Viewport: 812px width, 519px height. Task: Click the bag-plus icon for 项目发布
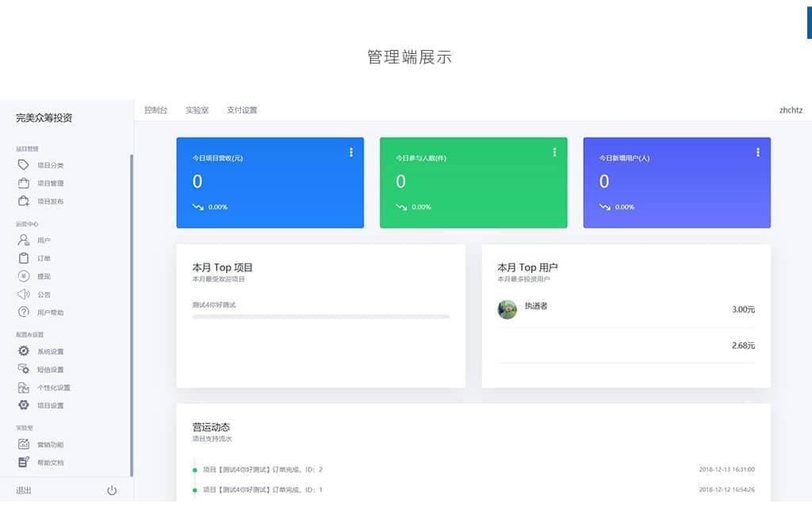point(23,201)
